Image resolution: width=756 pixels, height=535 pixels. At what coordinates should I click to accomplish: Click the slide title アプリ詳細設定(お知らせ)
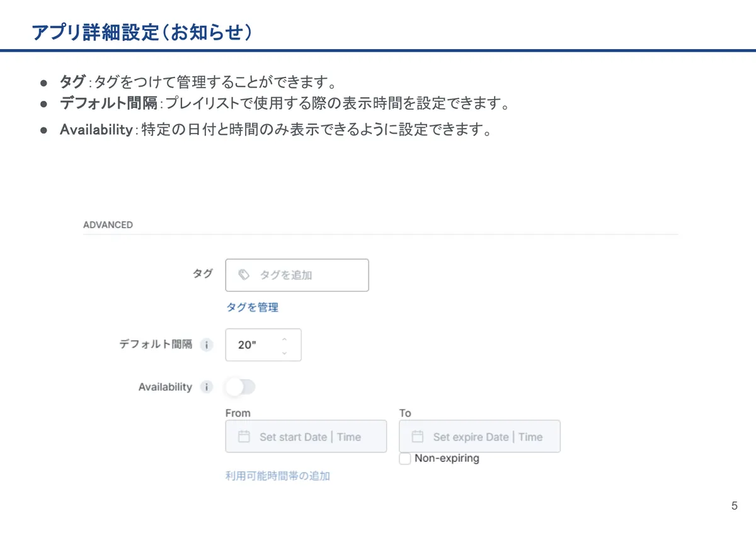142,32
